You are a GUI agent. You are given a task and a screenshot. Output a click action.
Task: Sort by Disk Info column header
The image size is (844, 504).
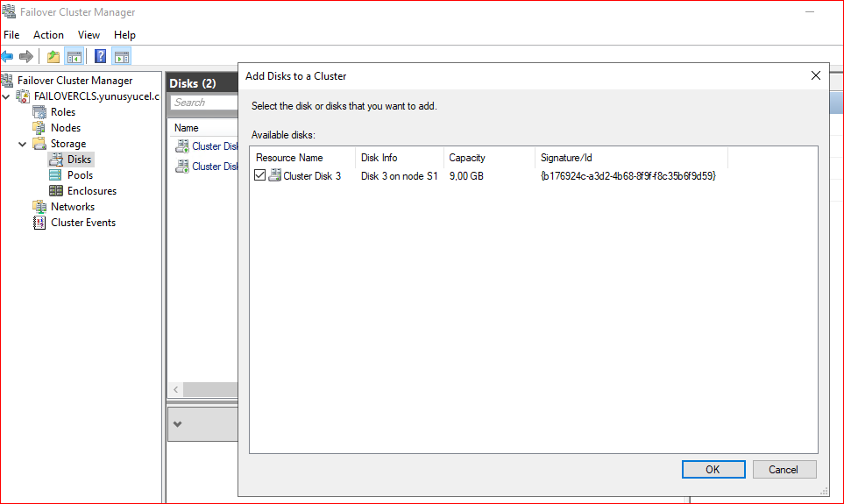tap(400, 158)
